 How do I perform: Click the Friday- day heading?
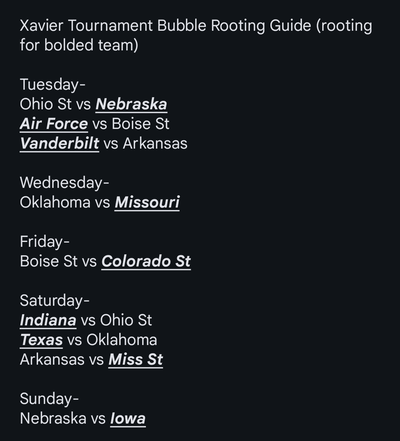45,242
